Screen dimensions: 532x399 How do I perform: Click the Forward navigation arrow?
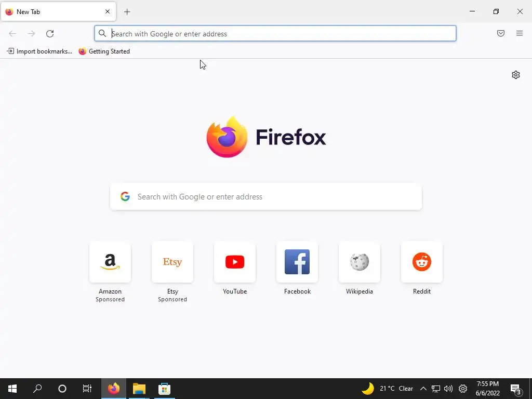coord(31,34)
